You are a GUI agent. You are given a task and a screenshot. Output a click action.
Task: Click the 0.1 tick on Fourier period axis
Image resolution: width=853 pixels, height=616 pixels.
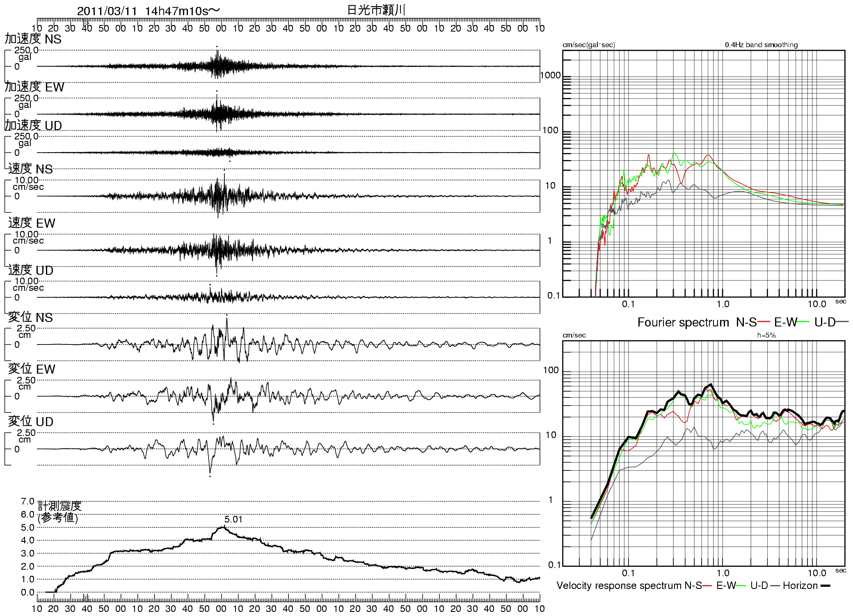628,304
